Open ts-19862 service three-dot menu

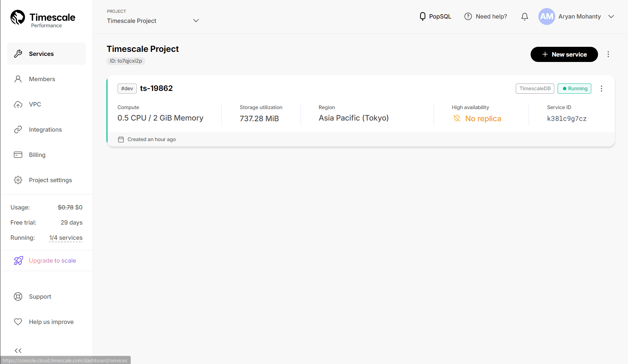click(x=601, y=89)
